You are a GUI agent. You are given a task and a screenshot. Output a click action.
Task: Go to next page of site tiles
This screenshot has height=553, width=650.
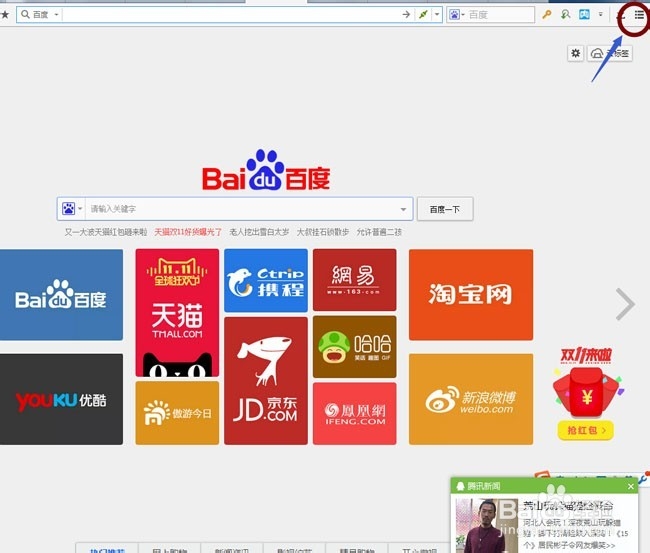(x=625, y=304)
